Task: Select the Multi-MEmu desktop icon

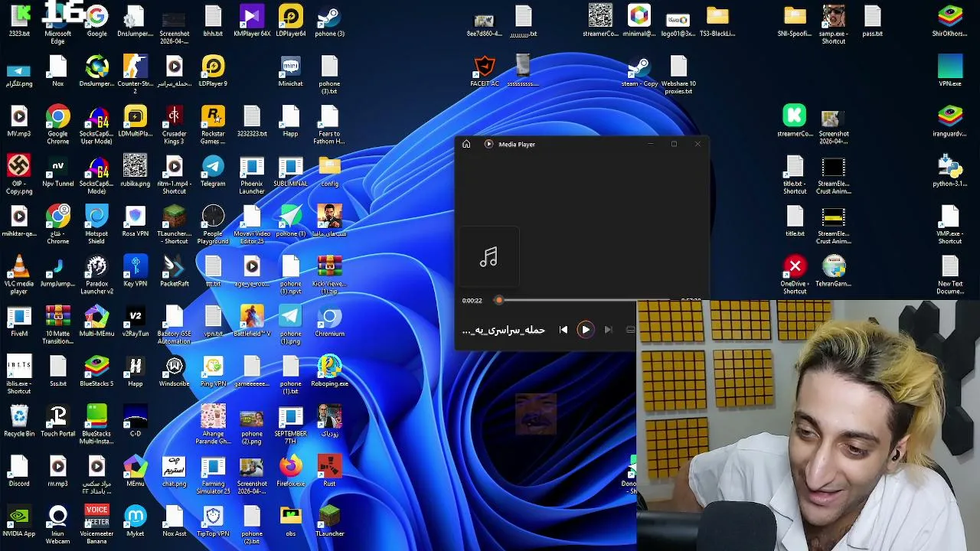Action: tap(96, 321)
